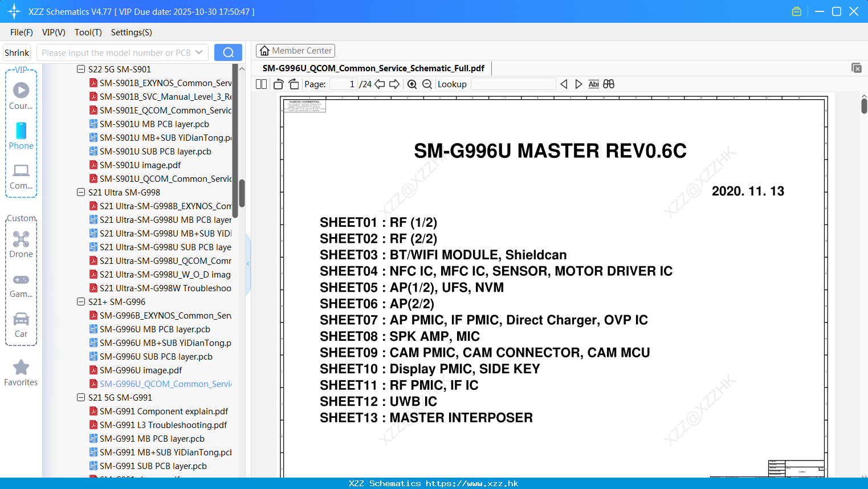Open the Drone category

[x=21, y=244]
